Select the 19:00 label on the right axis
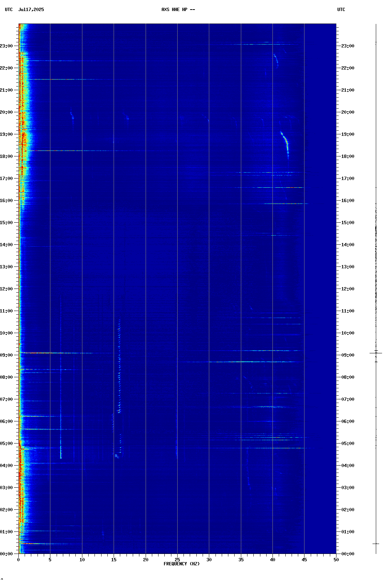Screen dimensions: 392x583 (x=348, y=134)
